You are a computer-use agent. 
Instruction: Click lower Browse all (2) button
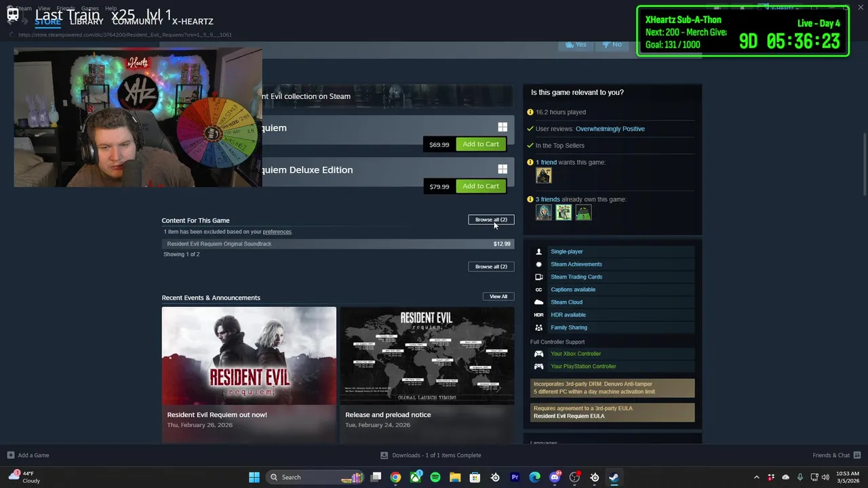pos(491,266)
